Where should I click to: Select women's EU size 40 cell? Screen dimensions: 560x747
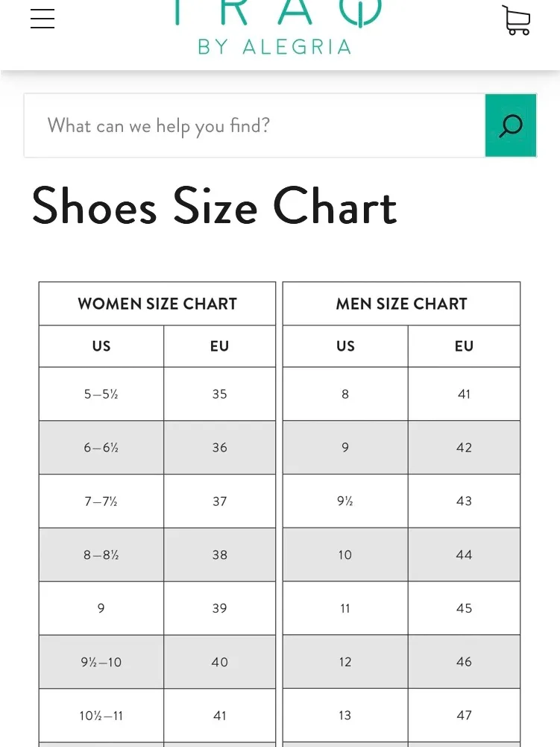coord(219,662)
